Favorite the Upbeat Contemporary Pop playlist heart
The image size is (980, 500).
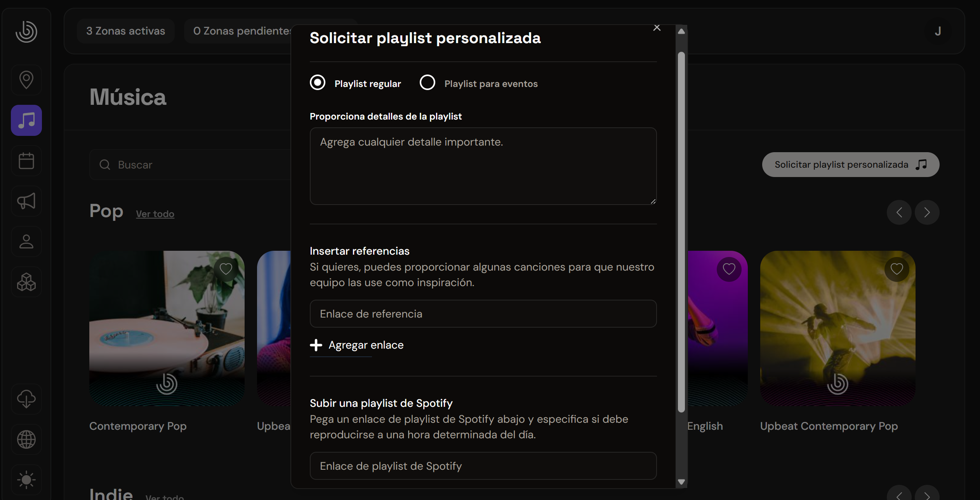coord(897,269)
